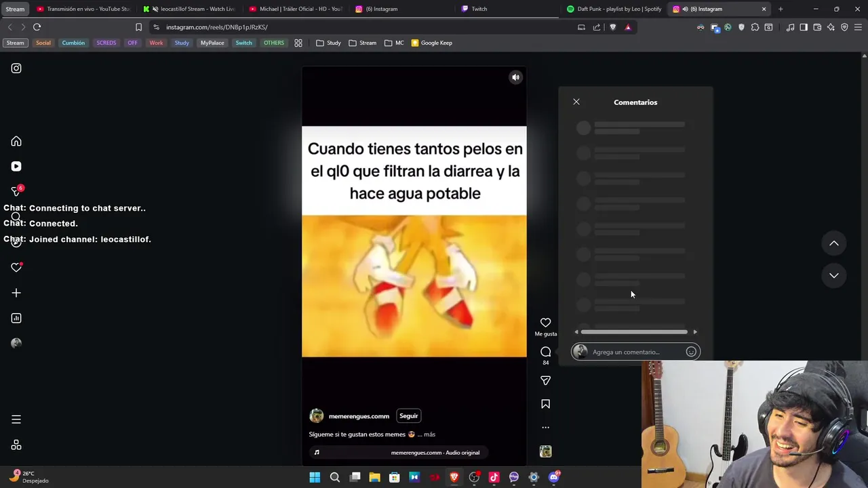Click the scrollbar's left arrow in comments
This screenshot has width=868, height=488.
pos(576,332)
